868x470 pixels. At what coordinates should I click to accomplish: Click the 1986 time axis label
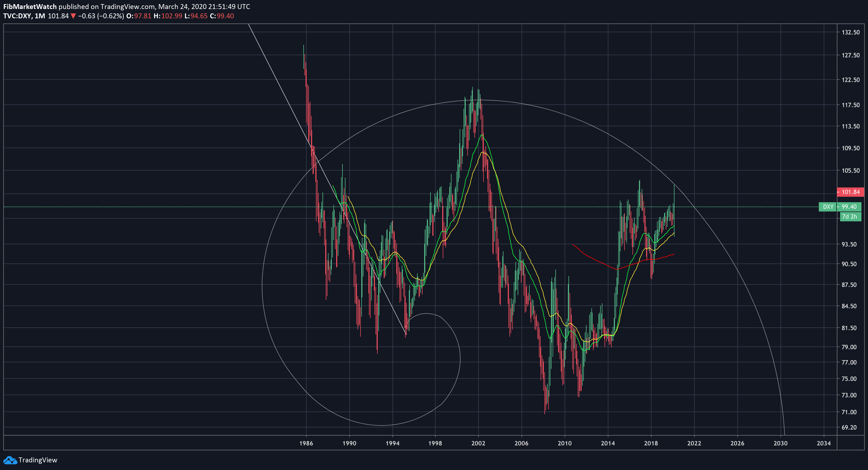point(306,443)
